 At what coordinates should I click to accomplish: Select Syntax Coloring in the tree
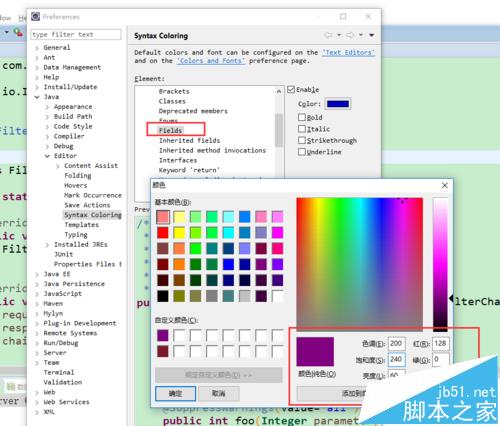[x=92, y=215]
